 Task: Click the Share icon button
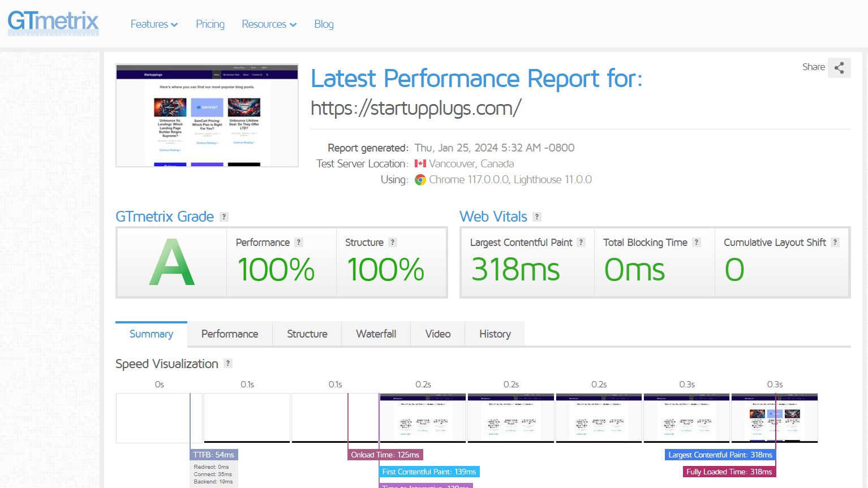pos(839,68)
